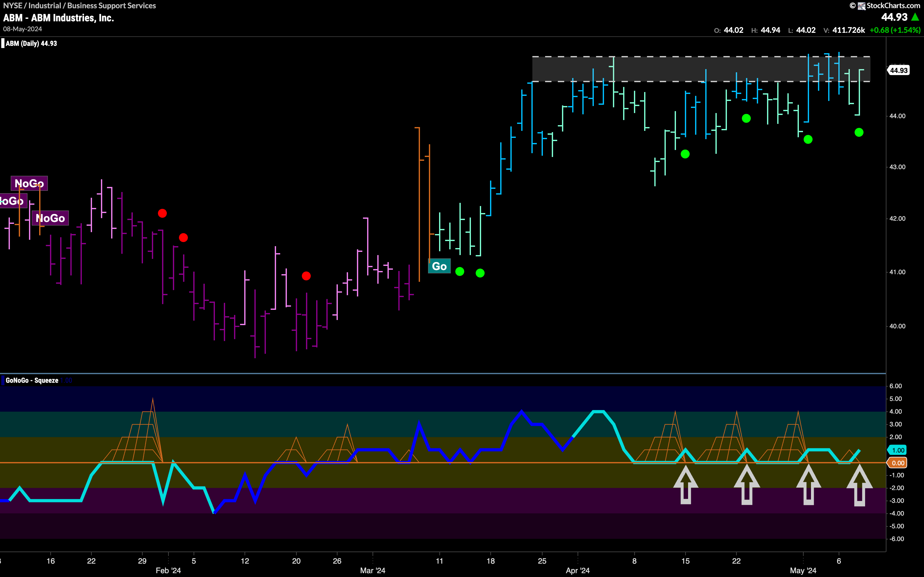This screenshot has width=924, height=577.
Task: Click the red dot near February 20
Action: pyautogui.click(x=306, y=276)
